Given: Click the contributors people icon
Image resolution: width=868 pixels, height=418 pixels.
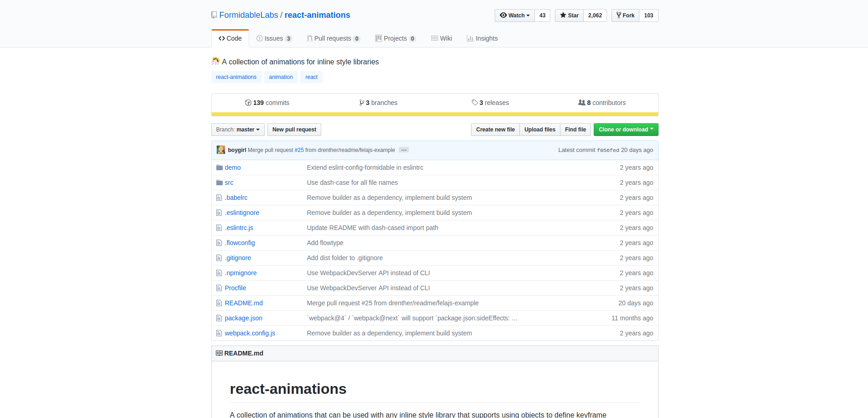Looking at the screenshot, I should click(x=581, y=103).
